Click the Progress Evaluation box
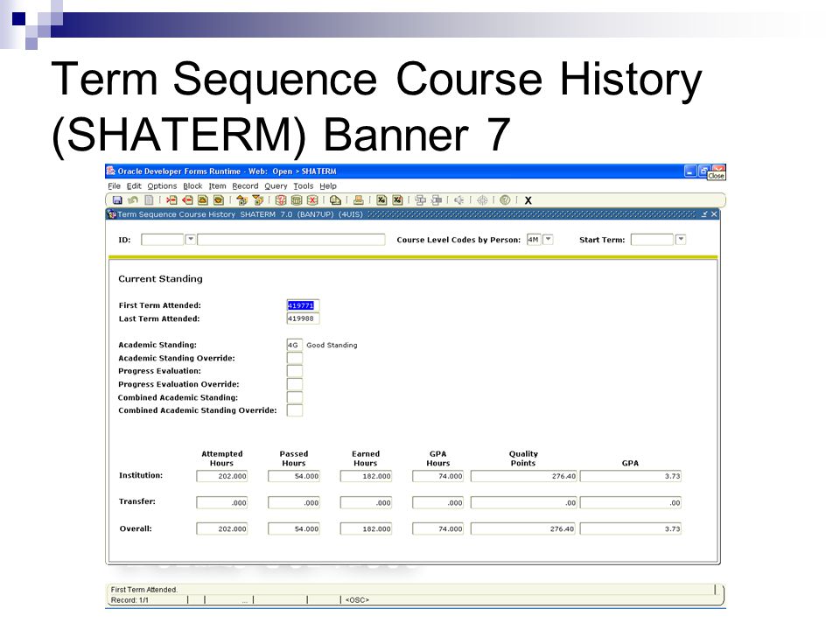Screen dimensions: 840x630 (x=295, y=371)
